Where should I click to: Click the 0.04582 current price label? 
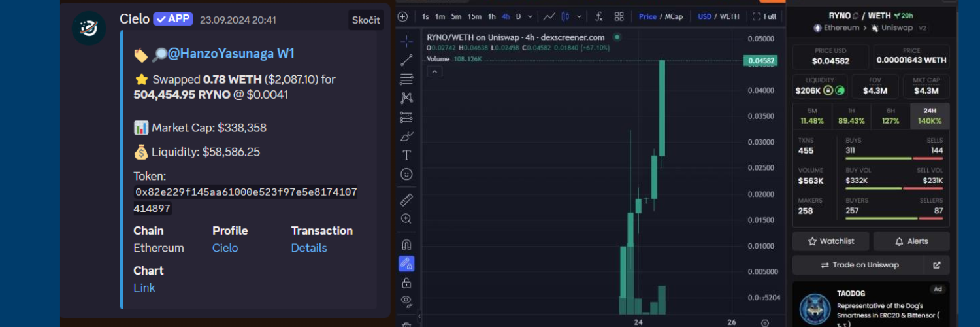click(761, 61)
